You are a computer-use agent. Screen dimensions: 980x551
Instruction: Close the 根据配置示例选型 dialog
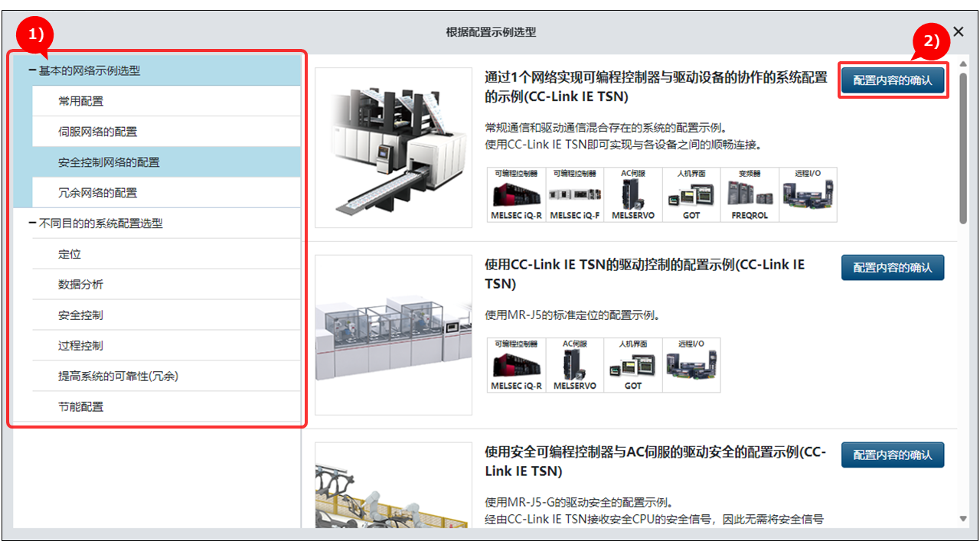pyautogui.click(x=958, y=34)
